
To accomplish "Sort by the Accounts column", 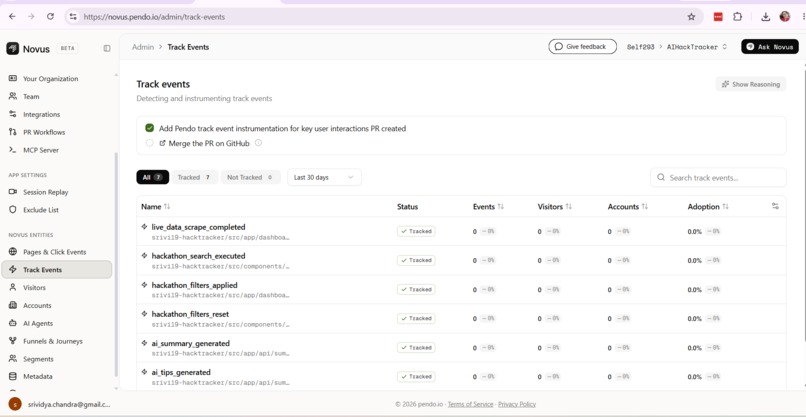I will [628, 207].
